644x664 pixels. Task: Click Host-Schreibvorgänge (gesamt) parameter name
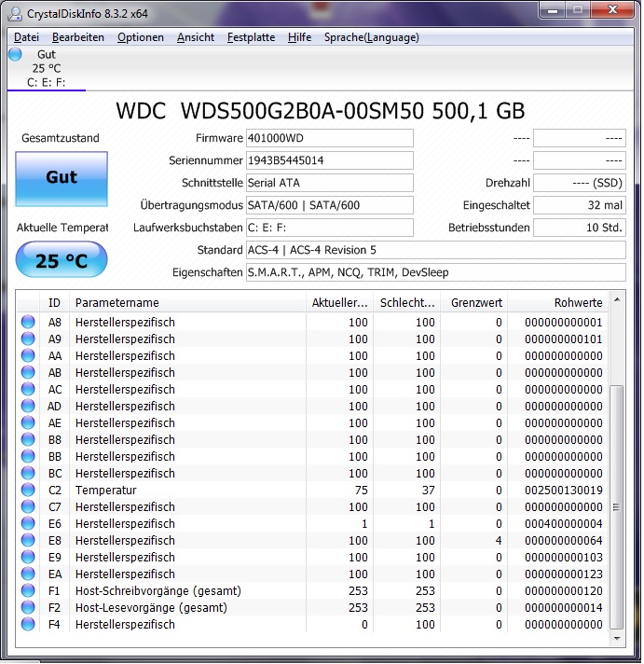pyautogui.click(x=158, y=590)
